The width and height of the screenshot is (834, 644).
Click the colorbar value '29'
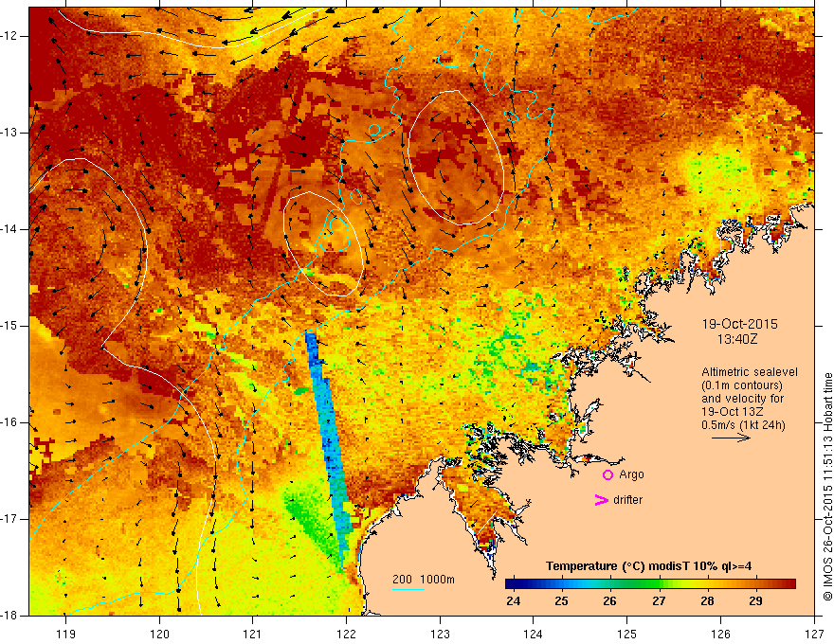tap(755, 601)
